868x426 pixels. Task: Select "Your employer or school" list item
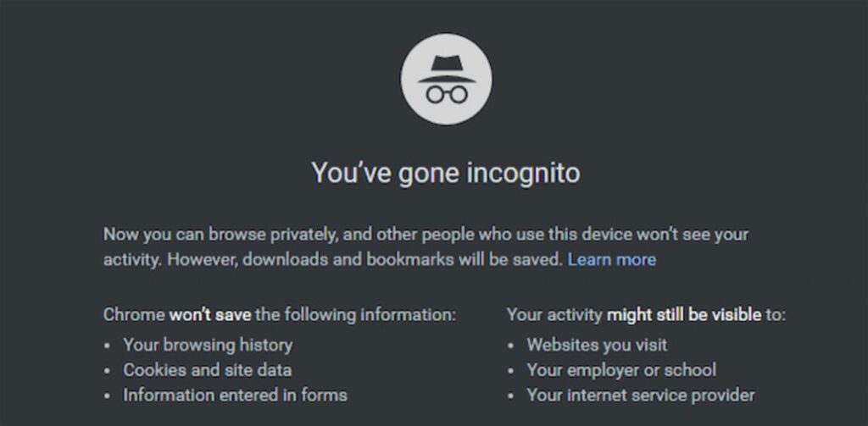pos(621,370)
